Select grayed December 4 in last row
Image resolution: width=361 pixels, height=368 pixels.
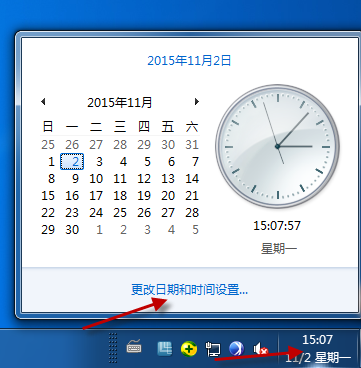tap(171, 230)
